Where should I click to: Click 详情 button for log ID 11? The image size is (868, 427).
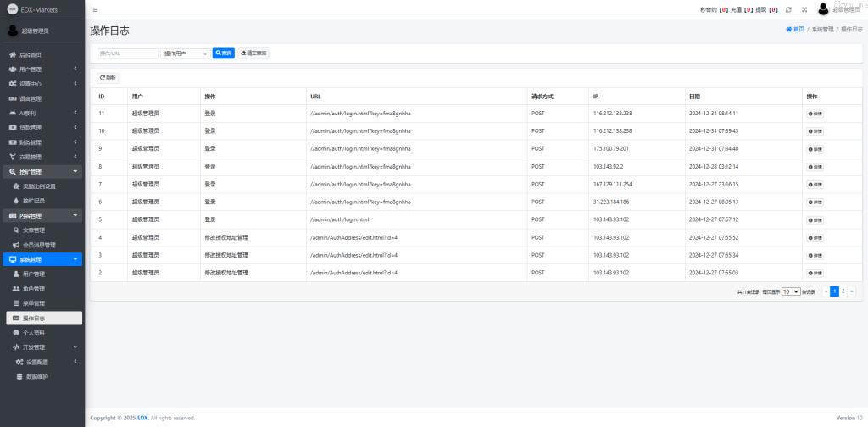point(815,113)
